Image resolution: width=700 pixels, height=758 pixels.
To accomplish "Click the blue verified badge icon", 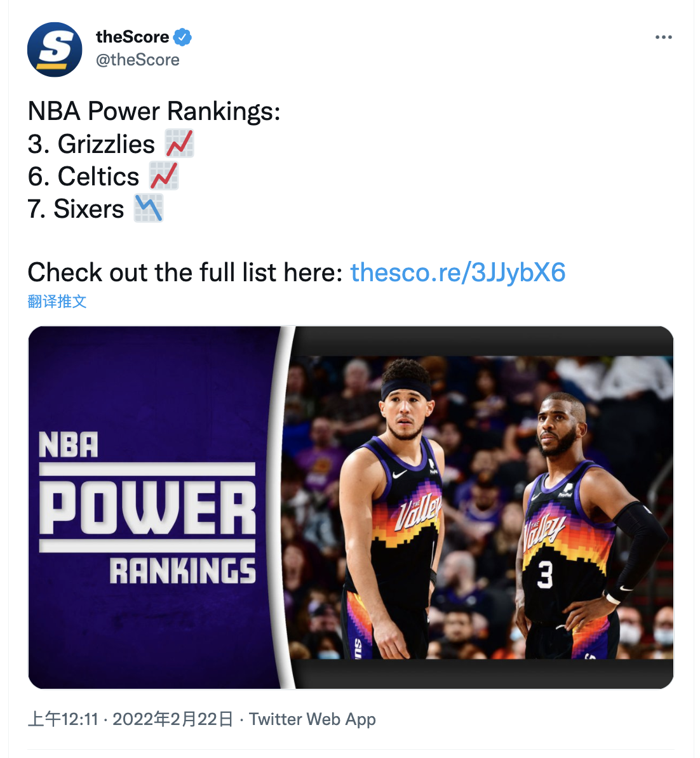I will (x=182, y=37).
